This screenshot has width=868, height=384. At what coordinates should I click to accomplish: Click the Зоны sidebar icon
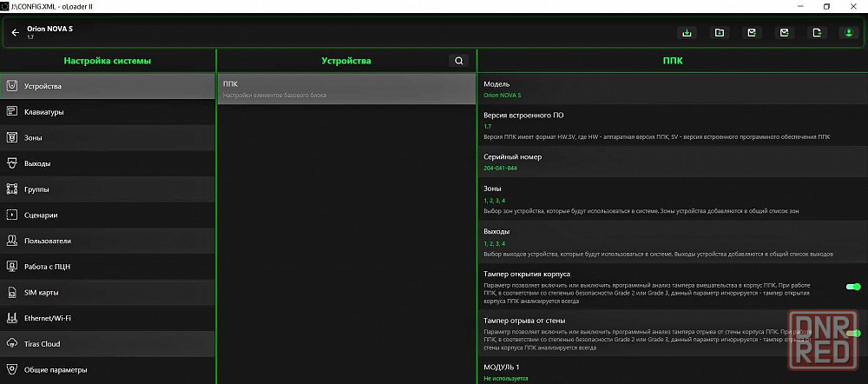point(12,137)
